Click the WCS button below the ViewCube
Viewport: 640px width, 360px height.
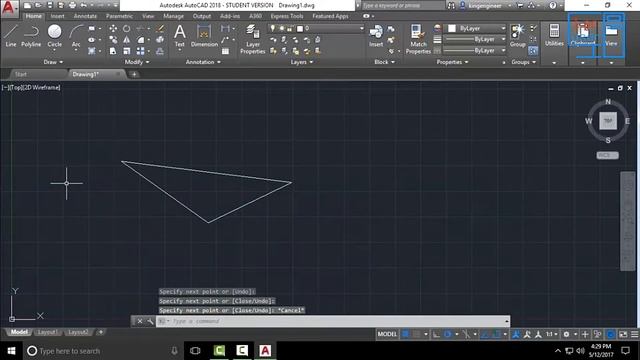click(x=607, y=155)
